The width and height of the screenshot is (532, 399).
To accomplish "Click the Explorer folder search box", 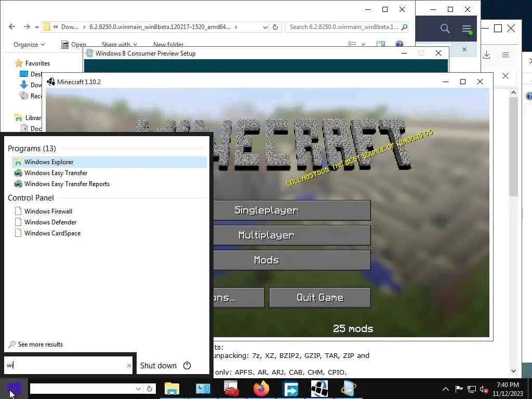I will 343,27.
